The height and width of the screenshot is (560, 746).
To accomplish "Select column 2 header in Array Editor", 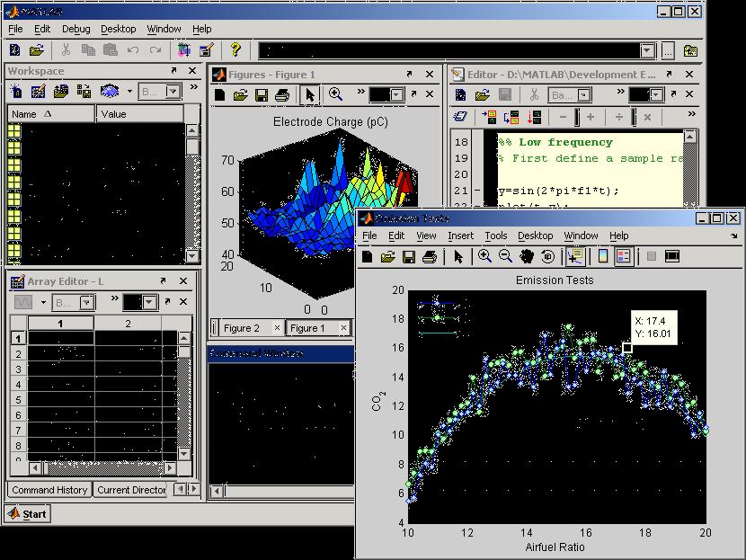I will click(128, 324).
